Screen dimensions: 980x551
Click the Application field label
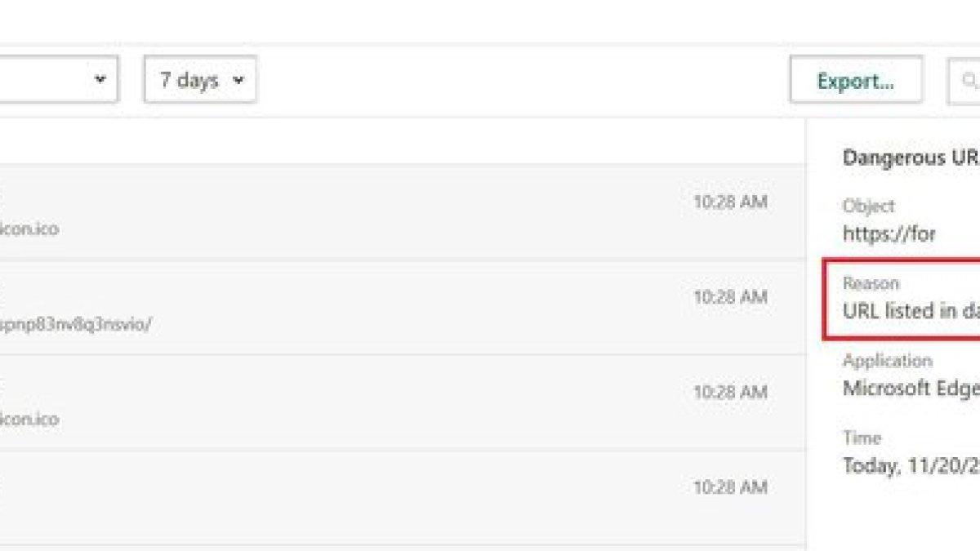pos(887,360)
